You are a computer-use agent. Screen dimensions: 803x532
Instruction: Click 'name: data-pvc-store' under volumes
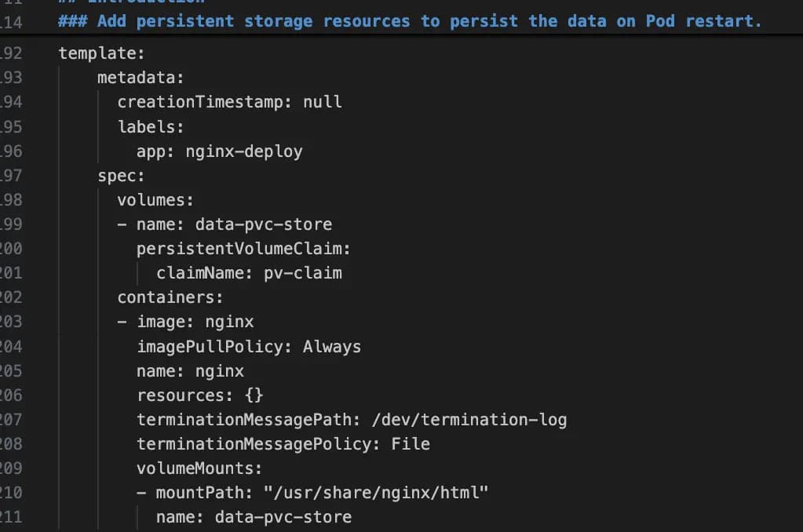pyautogui.click(x=234, y=224)
